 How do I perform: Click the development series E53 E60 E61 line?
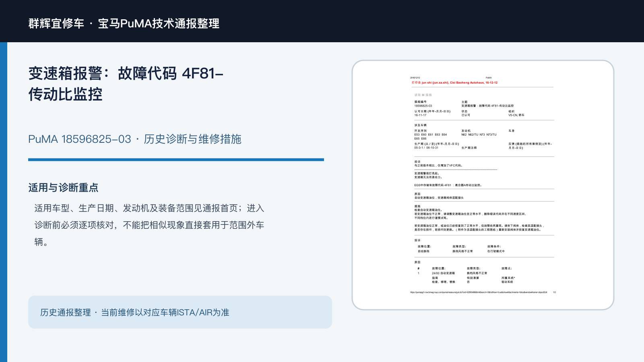point(430,135)
